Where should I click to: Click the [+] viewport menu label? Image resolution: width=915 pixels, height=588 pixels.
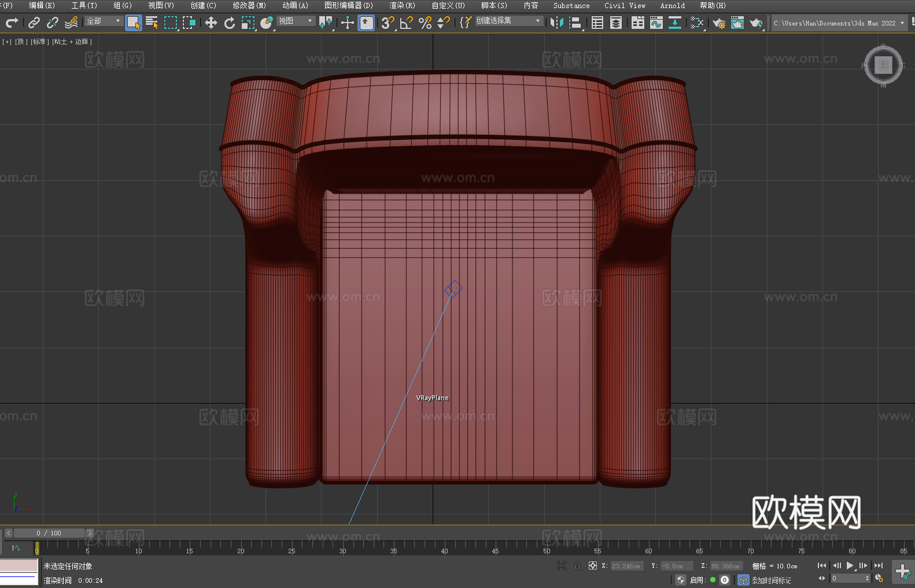click(x=7, y=42)
